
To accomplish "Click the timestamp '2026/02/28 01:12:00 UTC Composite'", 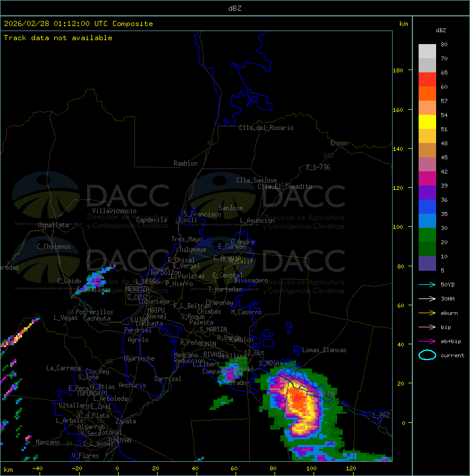I will (x=79, y=24).
